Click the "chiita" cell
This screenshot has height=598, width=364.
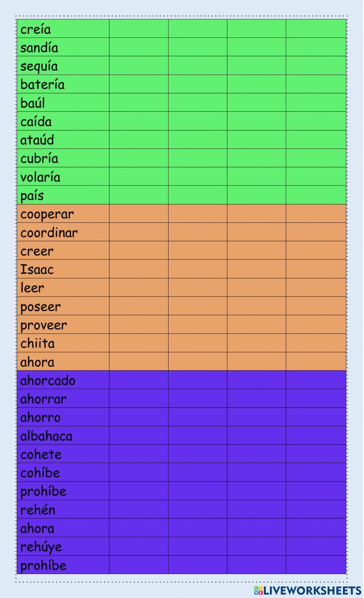pos(37,343)
